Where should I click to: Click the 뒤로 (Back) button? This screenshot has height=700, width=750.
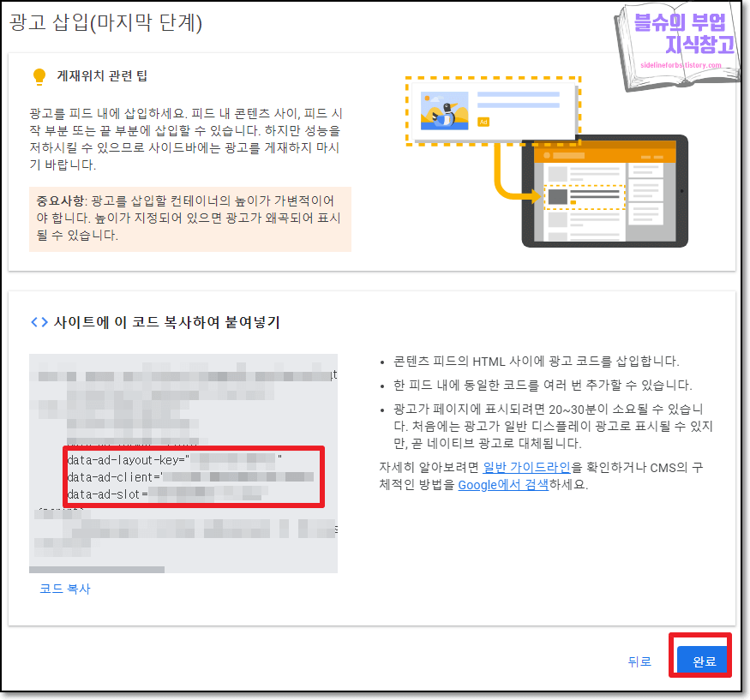(639, 661)
